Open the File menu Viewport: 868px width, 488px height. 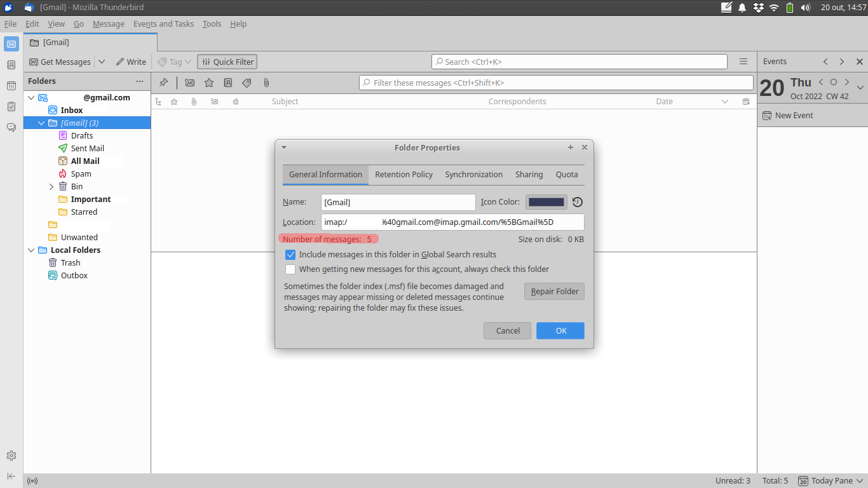(x=10, y=24)
